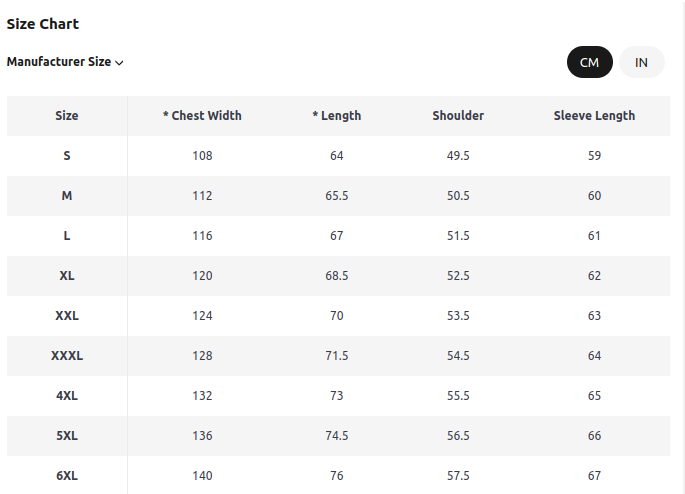Click the Size column header
This screenshot has height=494, width=685.
tap(67, 116)
